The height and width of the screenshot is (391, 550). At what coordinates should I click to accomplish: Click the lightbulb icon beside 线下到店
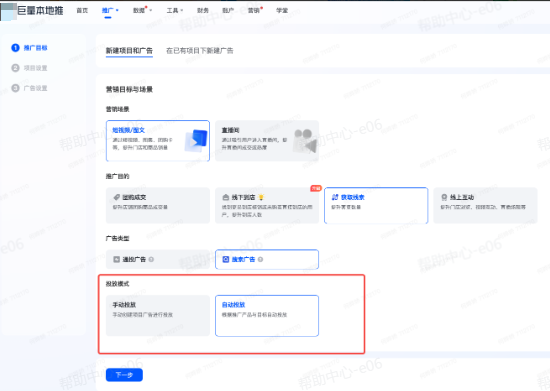tap(261, 197)
